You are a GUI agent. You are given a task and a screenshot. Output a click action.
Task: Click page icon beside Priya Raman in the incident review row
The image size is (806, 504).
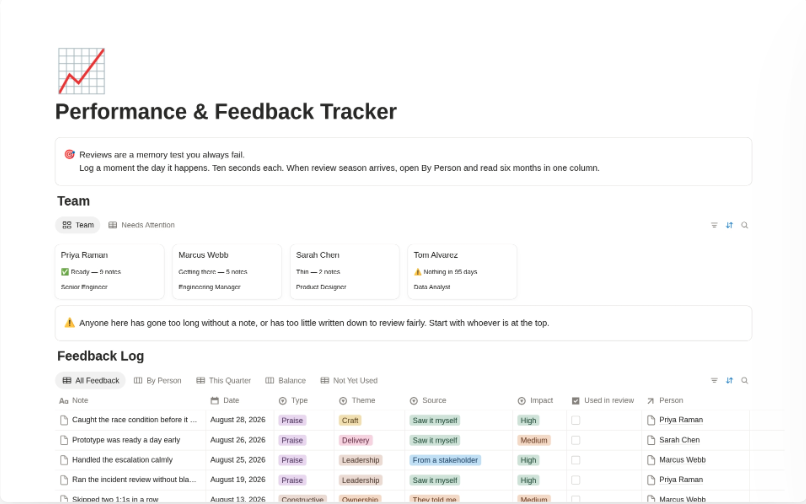coord(651,480)
